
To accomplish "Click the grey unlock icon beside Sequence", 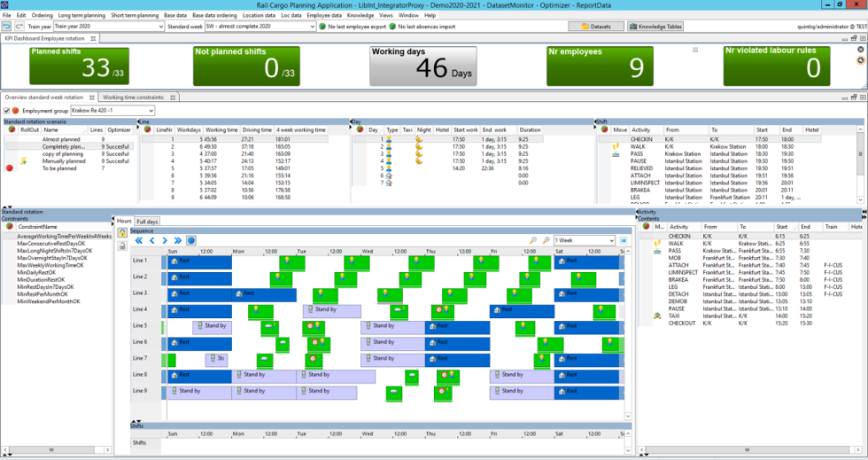I will coord(122,246).
